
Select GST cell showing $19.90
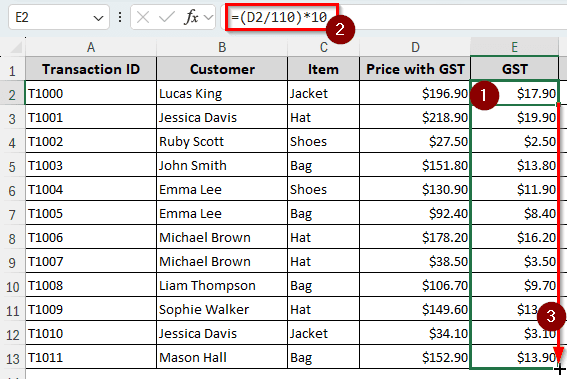tap(514, 117)
